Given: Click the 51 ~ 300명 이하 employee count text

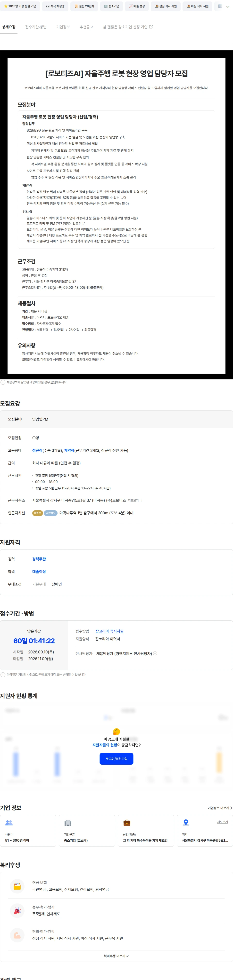Looking at the screenshot, I should [17, 841].
